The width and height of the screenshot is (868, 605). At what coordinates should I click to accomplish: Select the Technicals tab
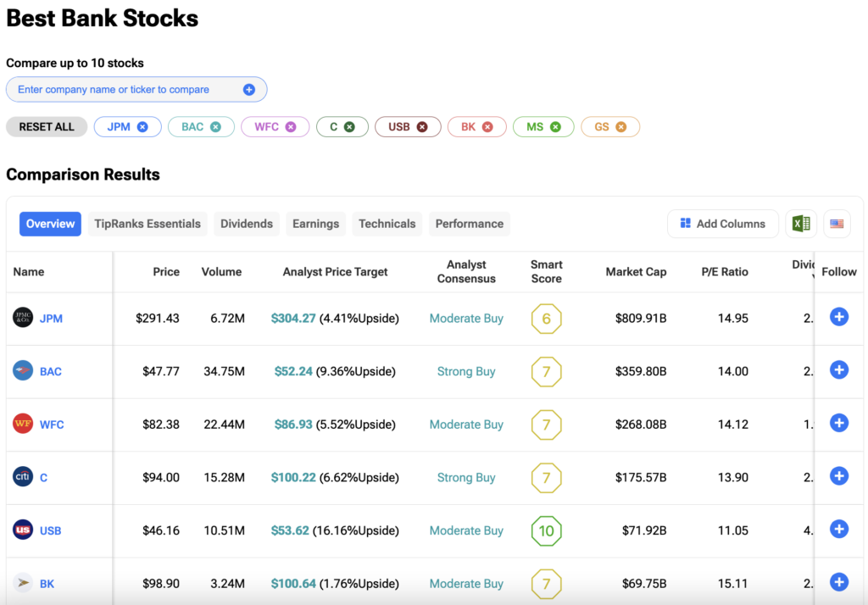click(x=387, y=224)
